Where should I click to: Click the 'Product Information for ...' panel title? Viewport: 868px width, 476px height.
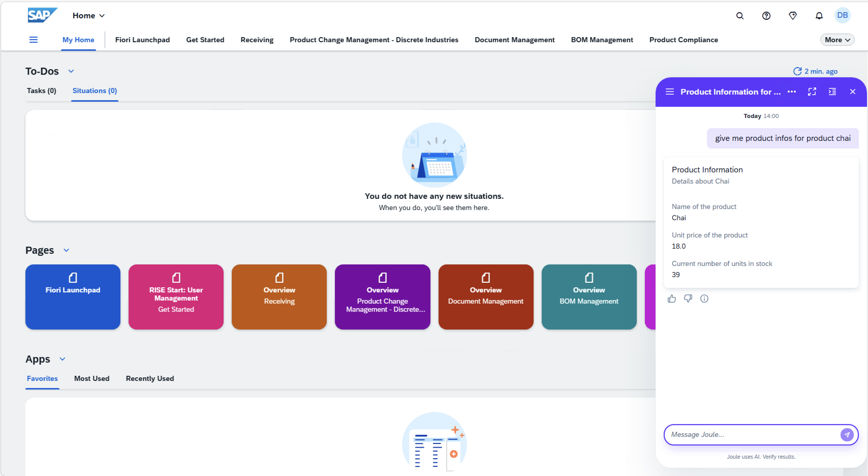click(731, 92)
